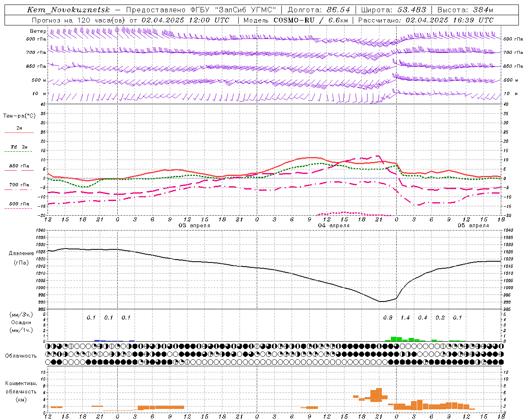Click the '05 апреля' date label
Image resolution: width=525 pixels, height=420 pixels.
tap(473, 226)
